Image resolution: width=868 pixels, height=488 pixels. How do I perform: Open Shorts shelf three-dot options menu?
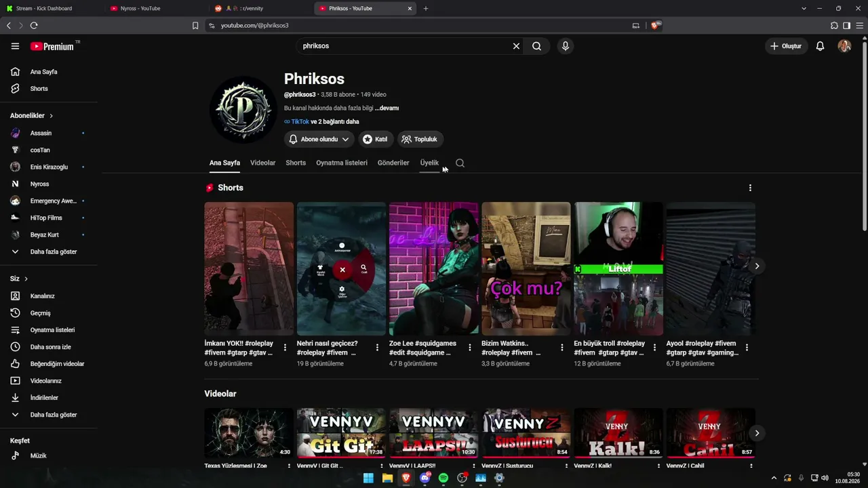point(750,188)
